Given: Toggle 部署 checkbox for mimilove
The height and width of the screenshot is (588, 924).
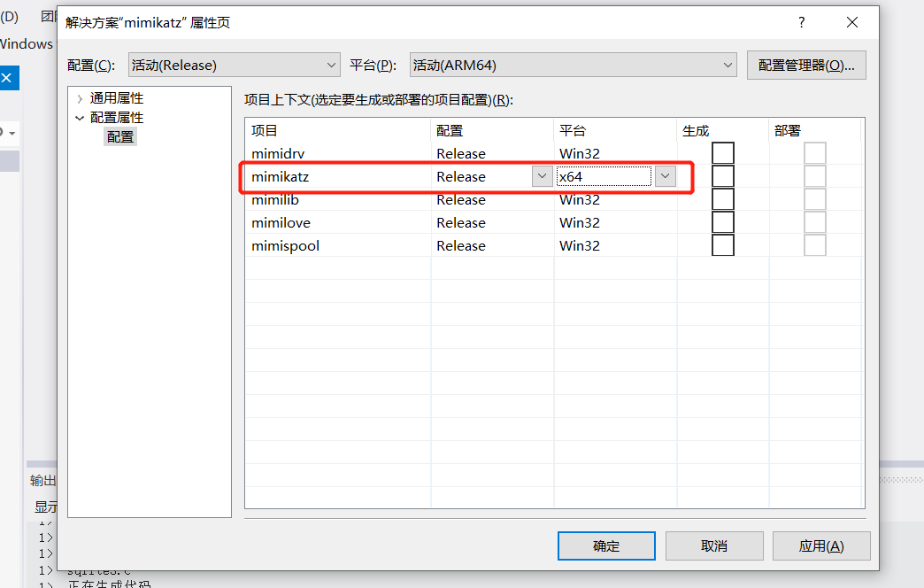Looking at the screenshot, I should [x=815, y=222].
